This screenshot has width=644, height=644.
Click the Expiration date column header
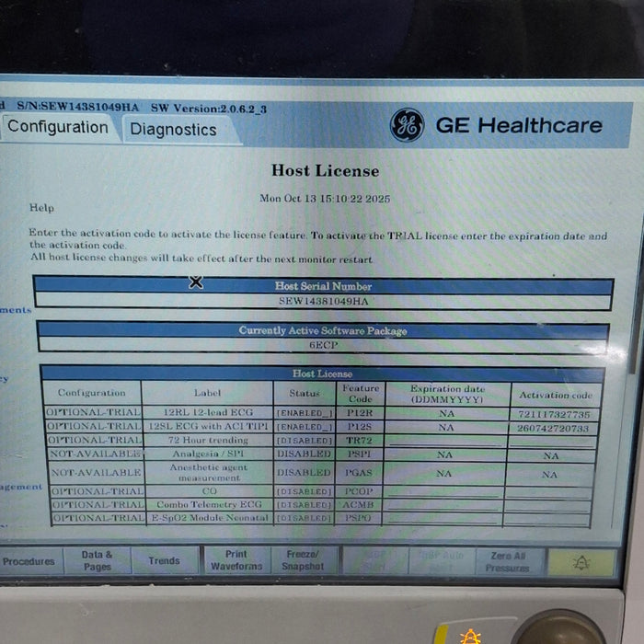448,394
